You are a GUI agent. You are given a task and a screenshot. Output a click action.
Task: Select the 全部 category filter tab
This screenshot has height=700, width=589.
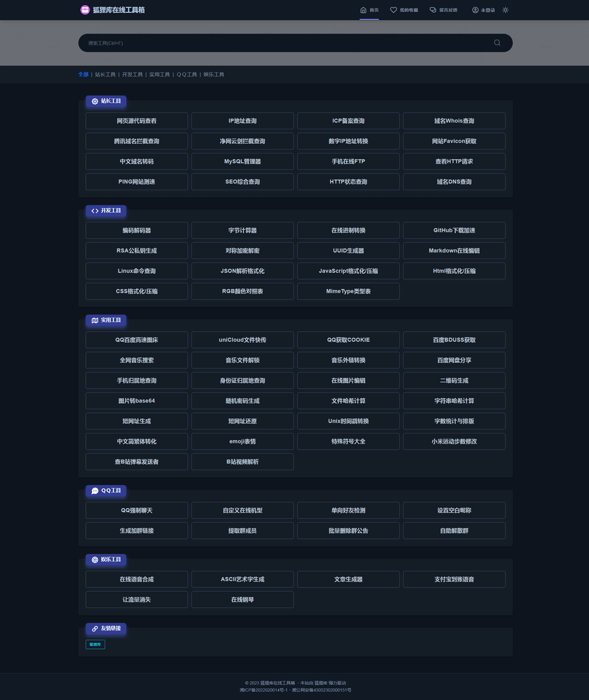(83, 75)
